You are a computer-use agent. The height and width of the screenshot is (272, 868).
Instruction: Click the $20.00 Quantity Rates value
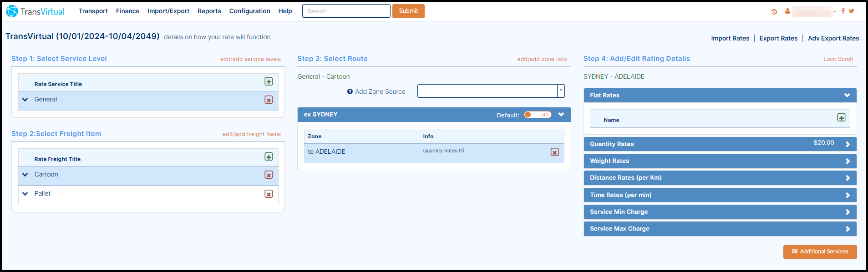(824, 143)
